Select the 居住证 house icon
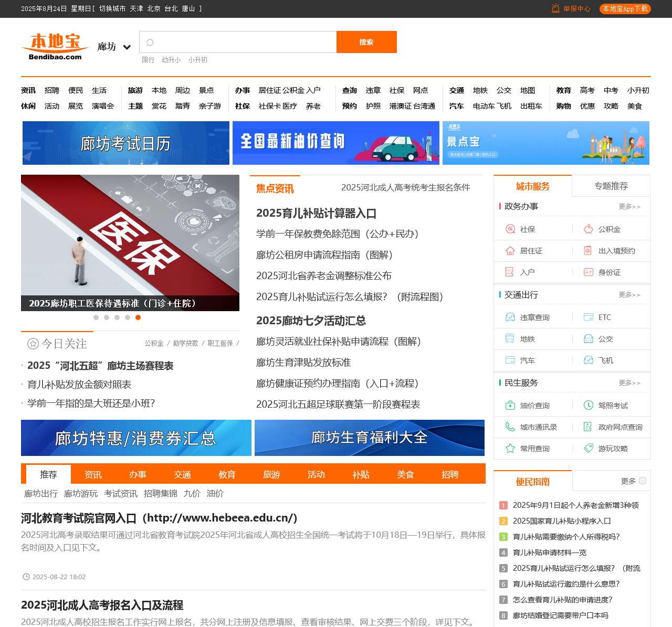This screenshot has height=627, width=672. pyautogui.click(x=510, y=251)
